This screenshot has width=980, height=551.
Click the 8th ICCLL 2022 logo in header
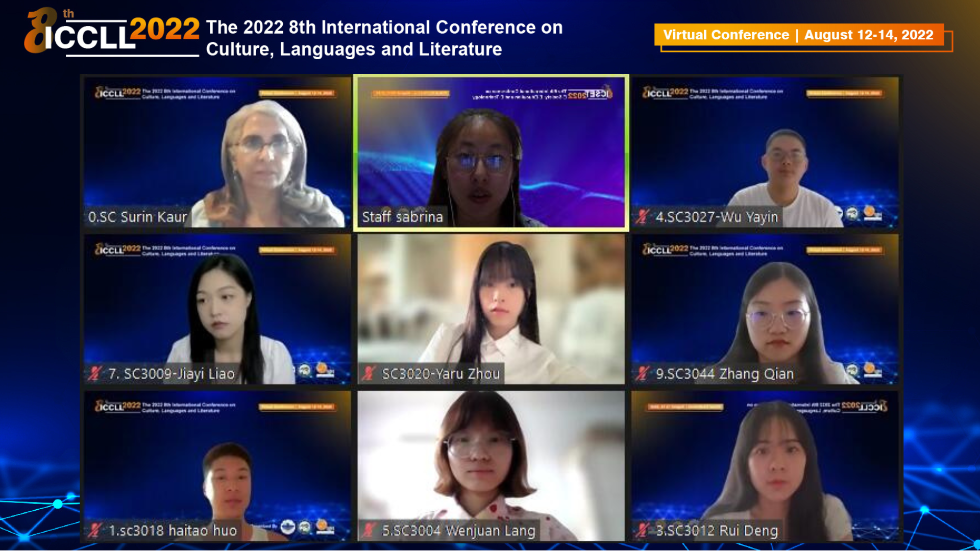[x=112, y=32]
